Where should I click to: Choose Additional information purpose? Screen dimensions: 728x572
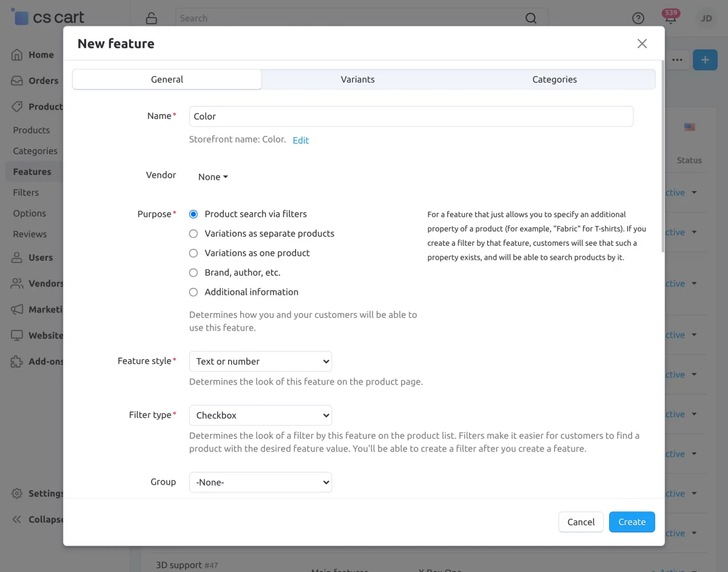click(x=194, y=292)
